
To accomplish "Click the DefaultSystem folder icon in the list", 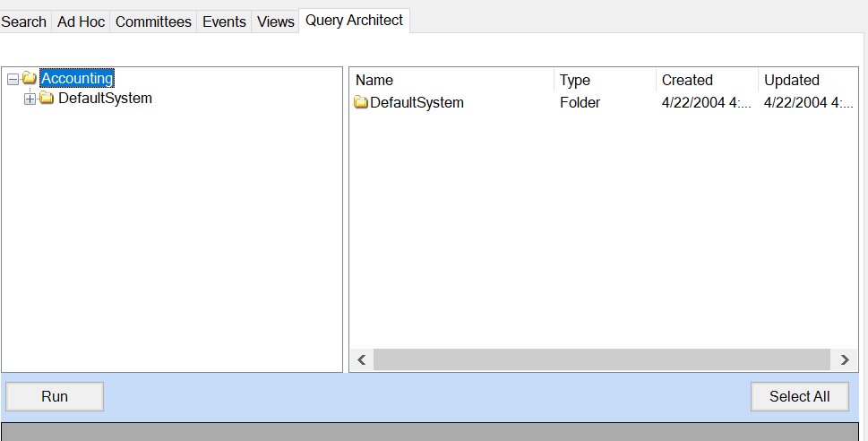I will point(361,102).
